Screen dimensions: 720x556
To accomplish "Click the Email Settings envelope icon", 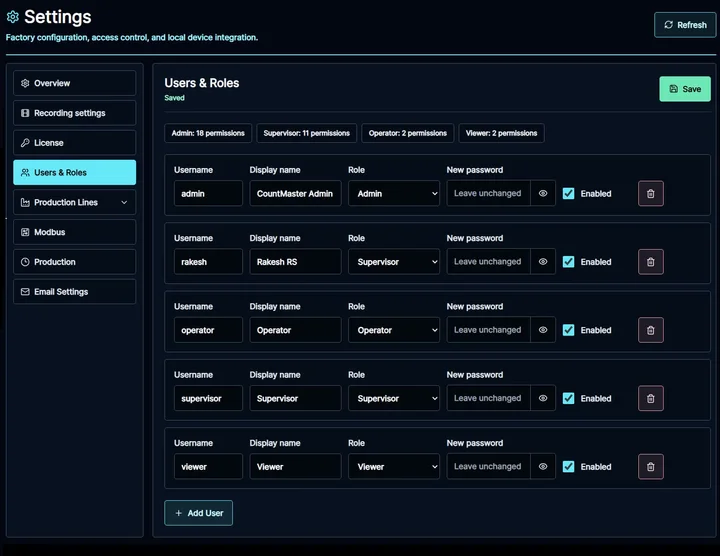I will [x=25, y=292].
